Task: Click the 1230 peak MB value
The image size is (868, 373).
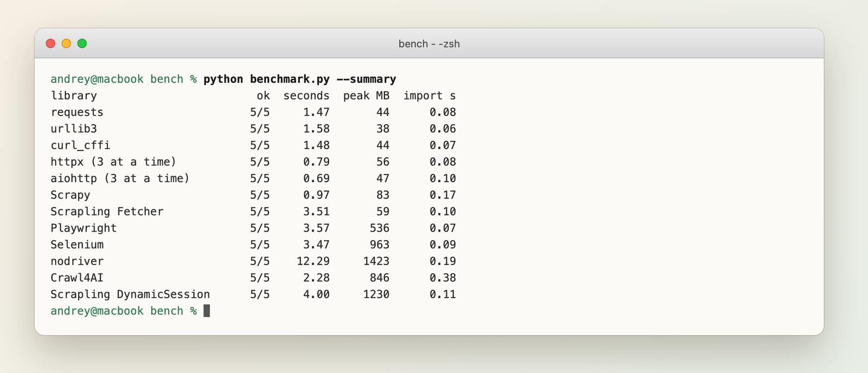Action: (x=376, y=294)
